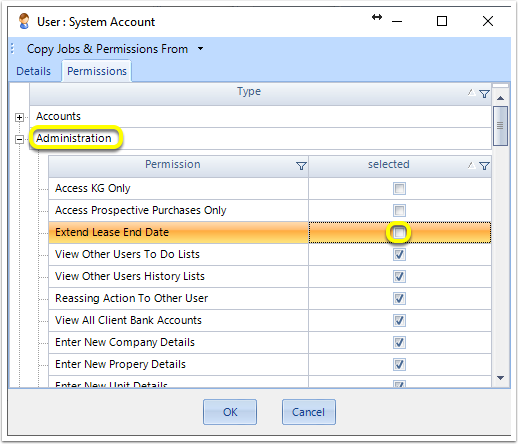Screen dimensions: 518x444
Task: Select the Permissions tab
Action: (97, 71)
